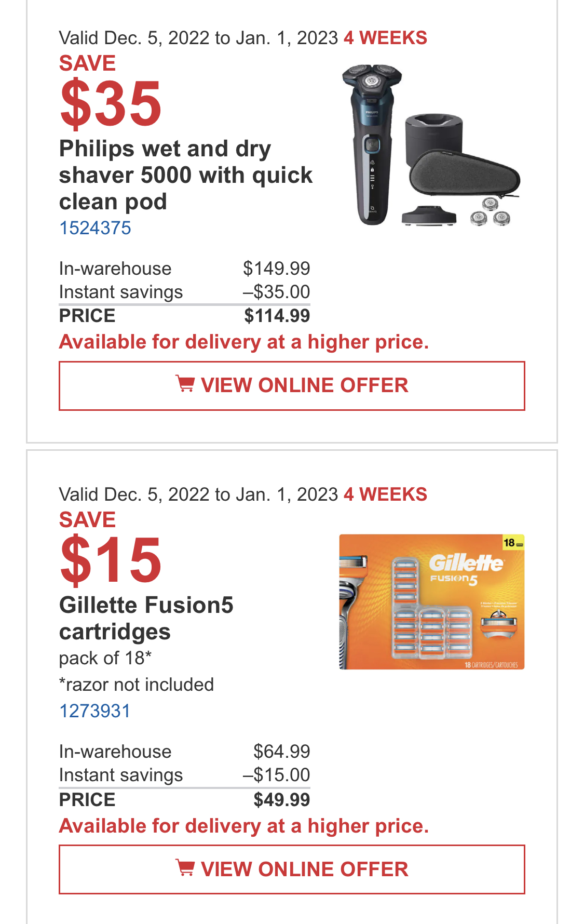Click the razor not included note
This screenshot has height=924, width=584.
(x=137, y=685)
